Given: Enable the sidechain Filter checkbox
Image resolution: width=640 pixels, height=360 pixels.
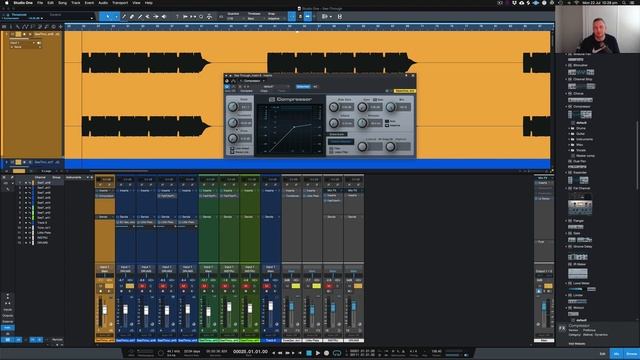Looking at the screenshot, I should 331,148.
